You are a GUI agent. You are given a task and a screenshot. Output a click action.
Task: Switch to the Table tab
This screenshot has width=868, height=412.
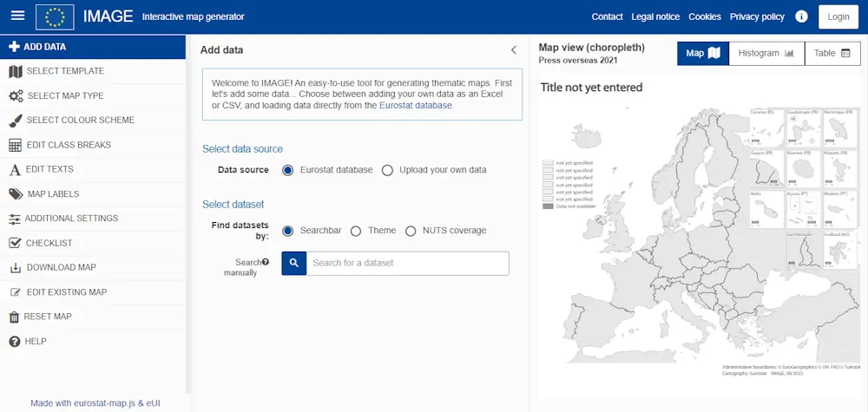[x=832, y=53]
